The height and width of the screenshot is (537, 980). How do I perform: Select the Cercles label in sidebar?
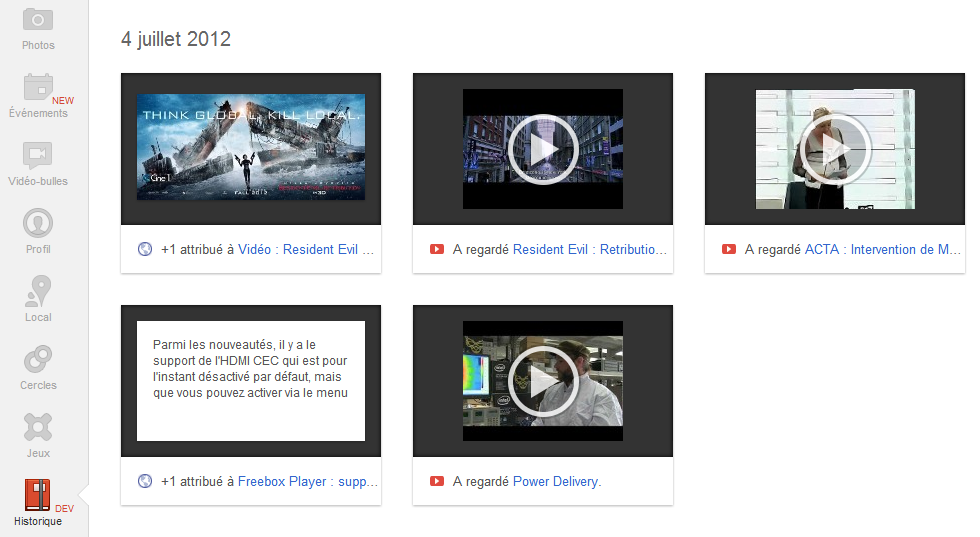[x=38, y=385]
